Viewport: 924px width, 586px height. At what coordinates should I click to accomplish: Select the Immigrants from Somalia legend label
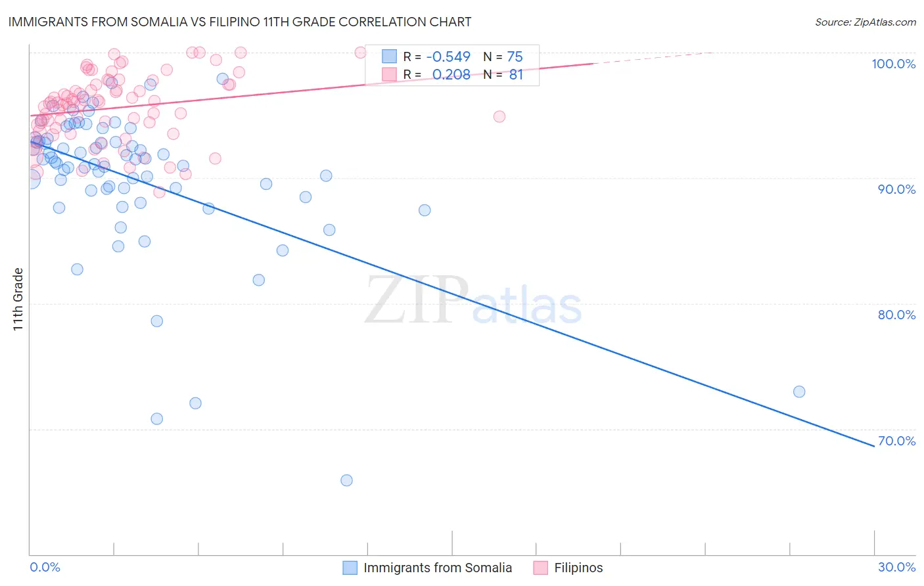tap(438, 568)
